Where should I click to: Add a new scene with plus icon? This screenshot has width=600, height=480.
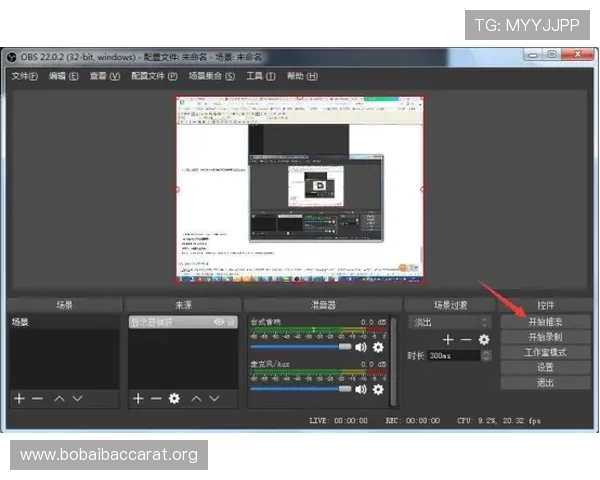(x=18, y=398)
